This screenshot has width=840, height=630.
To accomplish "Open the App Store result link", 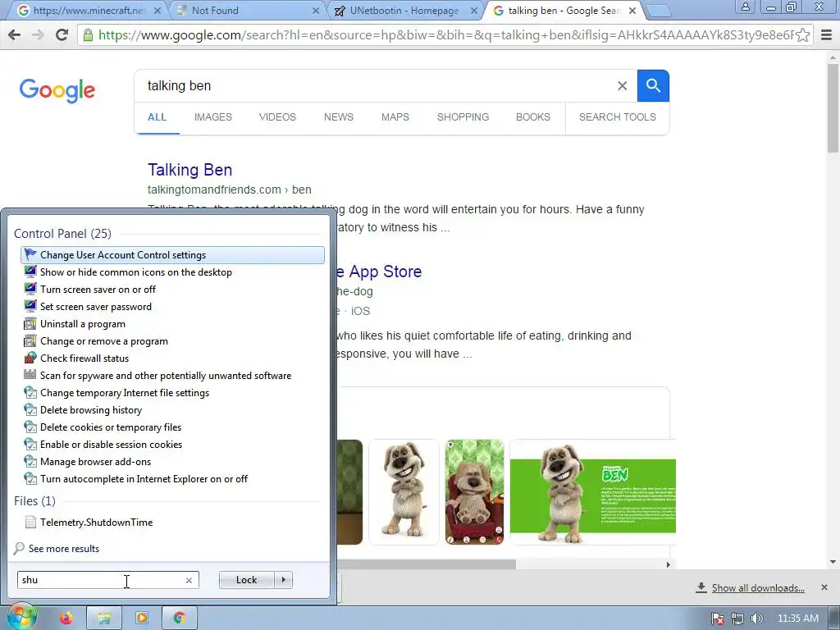I will [379, 272].
